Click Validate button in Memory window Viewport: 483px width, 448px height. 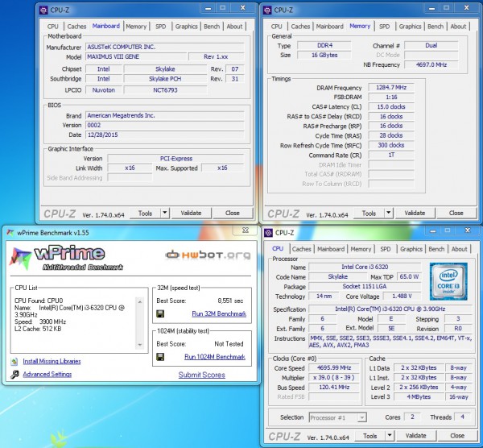(415, 213)
